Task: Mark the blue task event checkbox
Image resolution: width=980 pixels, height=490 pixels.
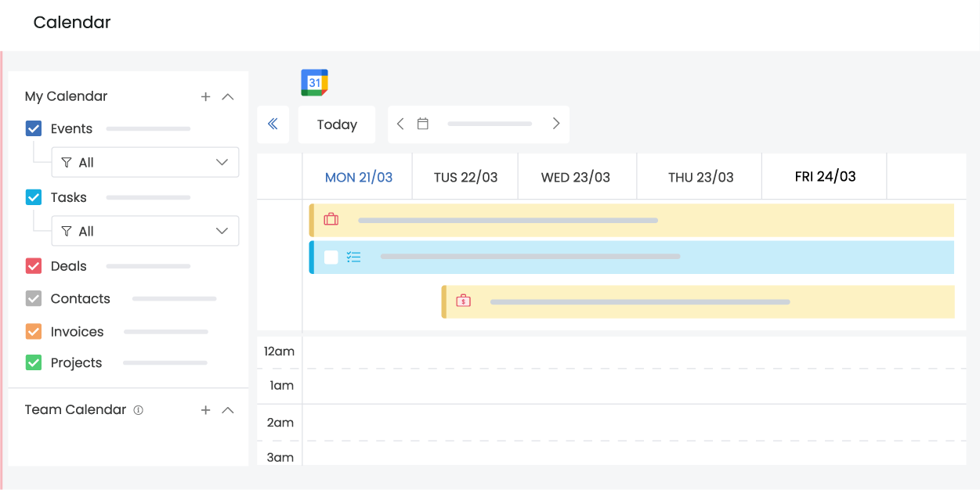Action: [331, 258]
